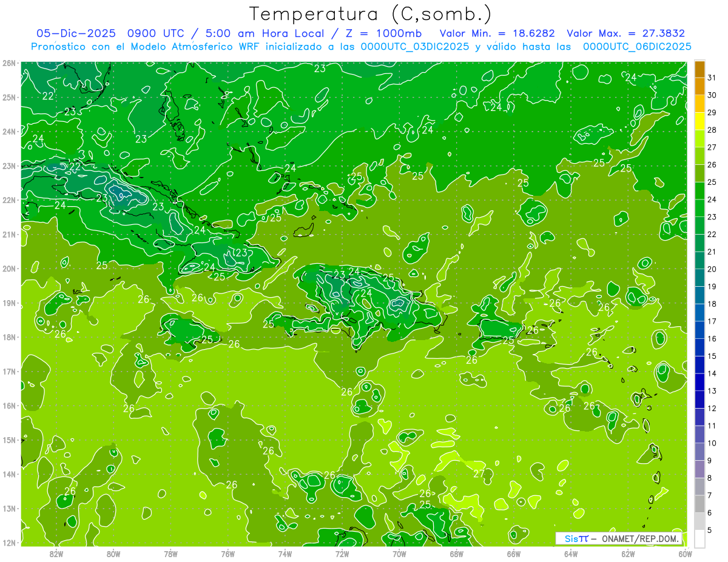Click the '14N' latitude axis label
Image resolution: width=728 pixels, height=562 pixels.
tap(8, 474)
